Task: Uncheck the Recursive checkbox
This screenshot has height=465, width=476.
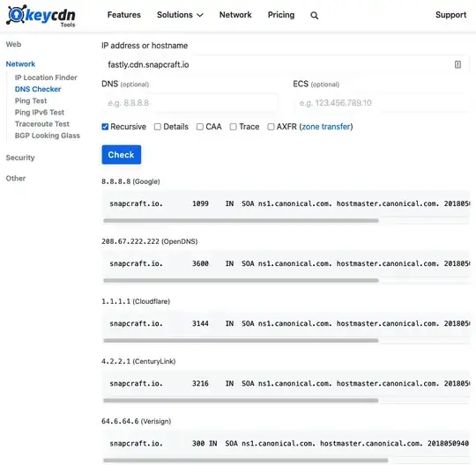Action: tap(105, 127)
